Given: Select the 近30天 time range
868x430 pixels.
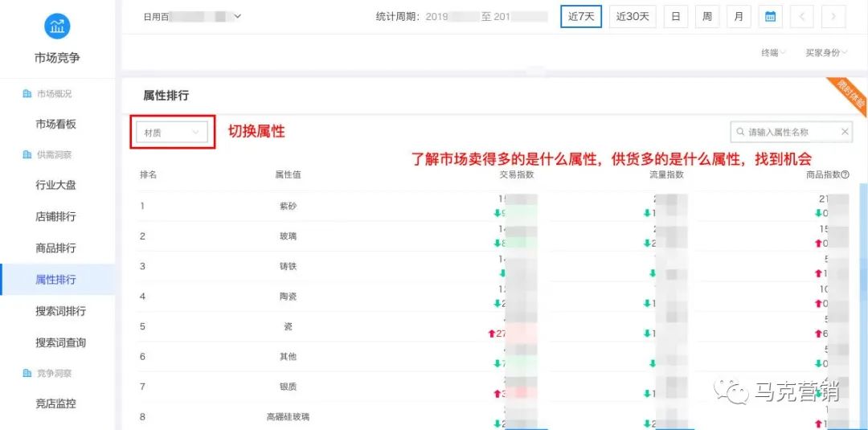Looking at the screenshot, I should (633, 16).
